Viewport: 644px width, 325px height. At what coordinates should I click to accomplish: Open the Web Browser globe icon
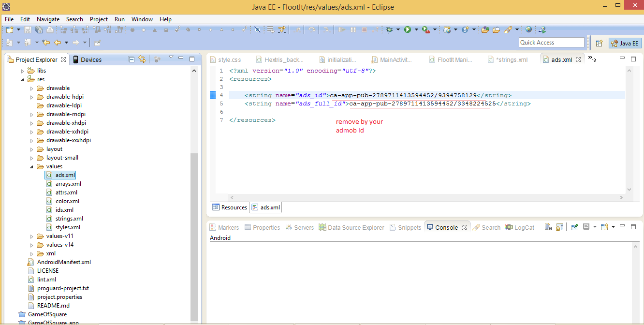tap(528, 30)
